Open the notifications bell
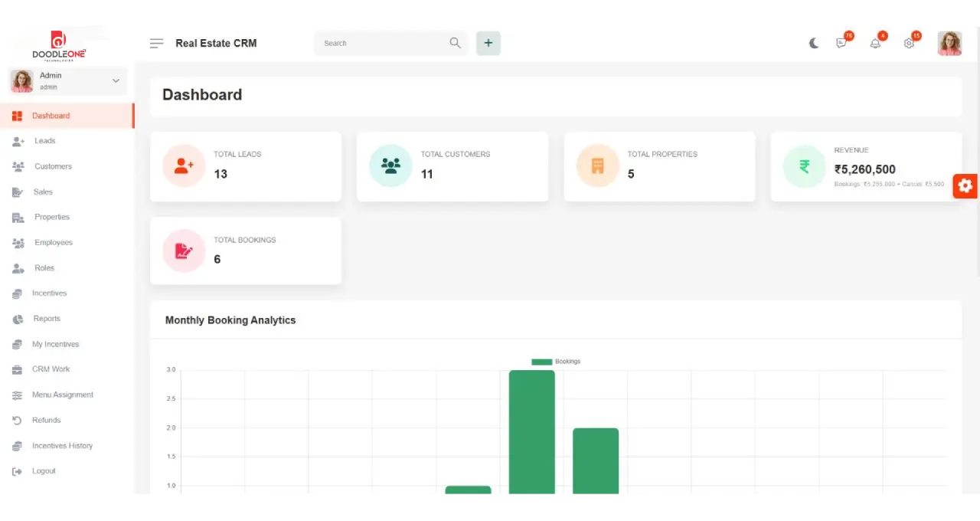This screenshot has height=521, width=980. [x=875, y=43]
